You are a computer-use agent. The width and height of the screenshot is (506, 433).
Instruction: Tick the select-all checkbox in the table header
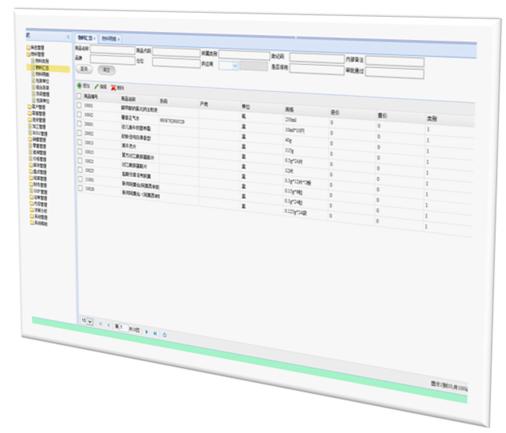point(79,96)
